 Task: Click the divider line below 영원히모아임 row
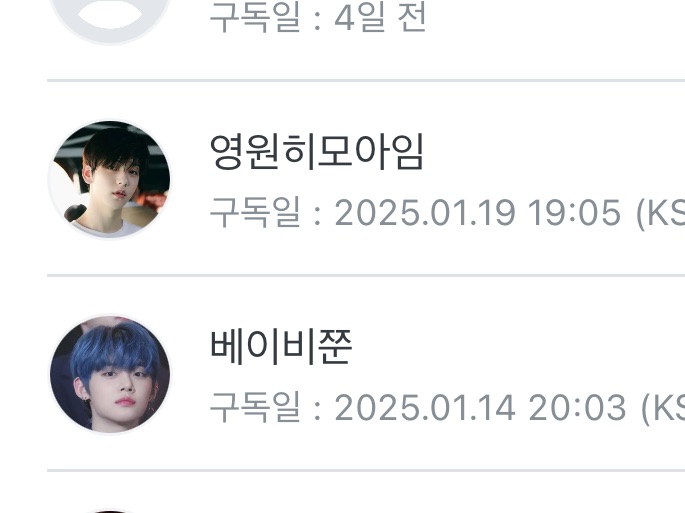tap(366, 276)
